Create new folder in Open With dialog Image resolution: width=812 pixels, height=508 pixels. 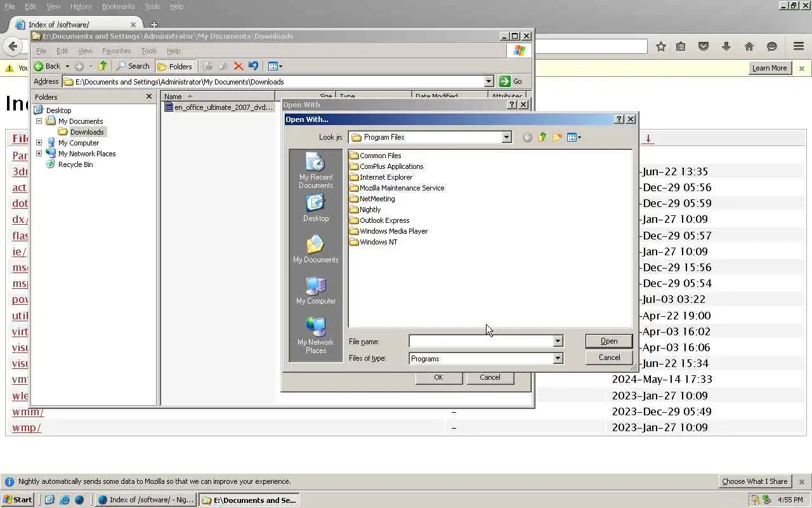pyautogui.click(x=557, y=137)
